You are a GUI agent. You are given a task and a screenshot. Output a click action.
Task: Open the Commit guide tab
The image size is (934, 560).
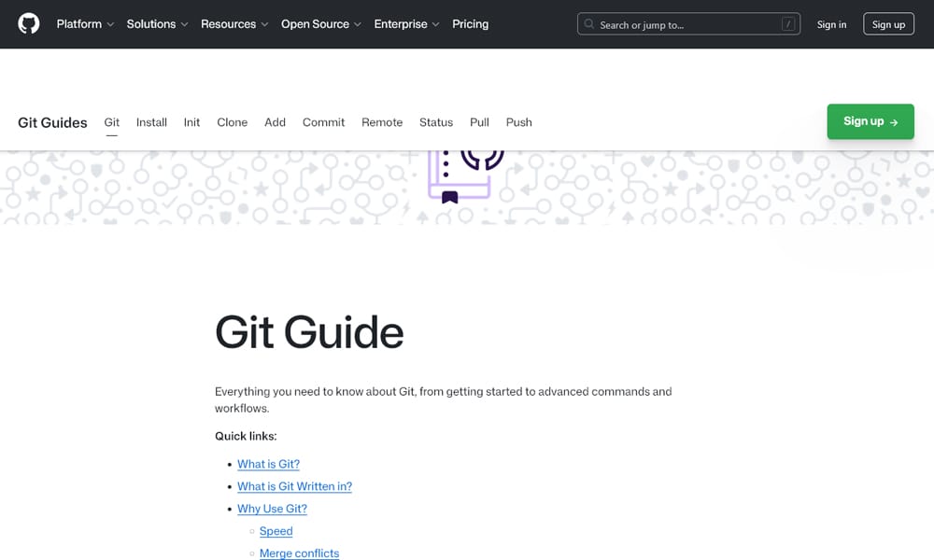click(323, 122)
